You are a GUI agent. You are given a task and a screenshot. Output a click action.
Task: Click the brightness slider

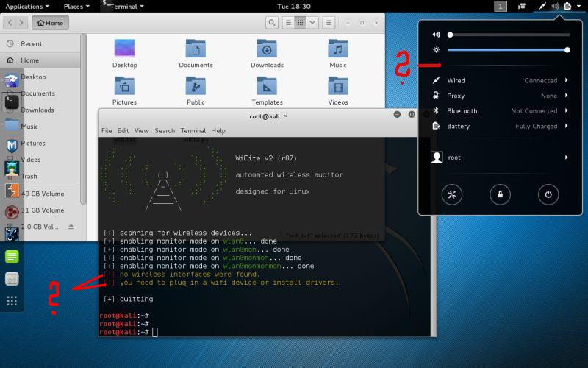click(507, 50)
